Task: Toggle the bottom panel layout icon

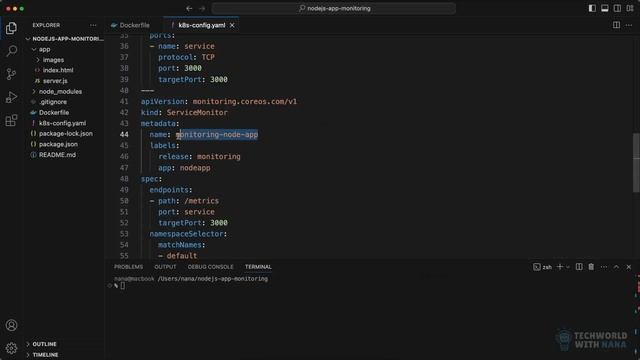Action: (604, 8)
